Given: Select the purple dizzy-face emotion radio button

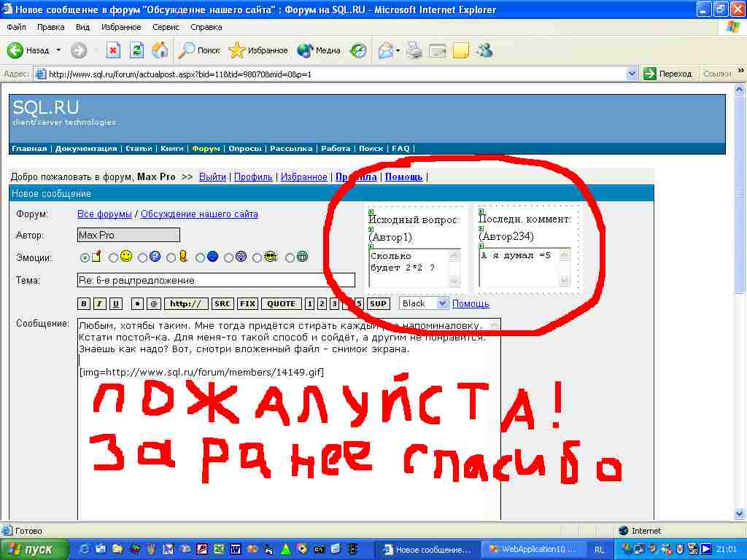Looking at the screenshot, I should pos(228,257).
